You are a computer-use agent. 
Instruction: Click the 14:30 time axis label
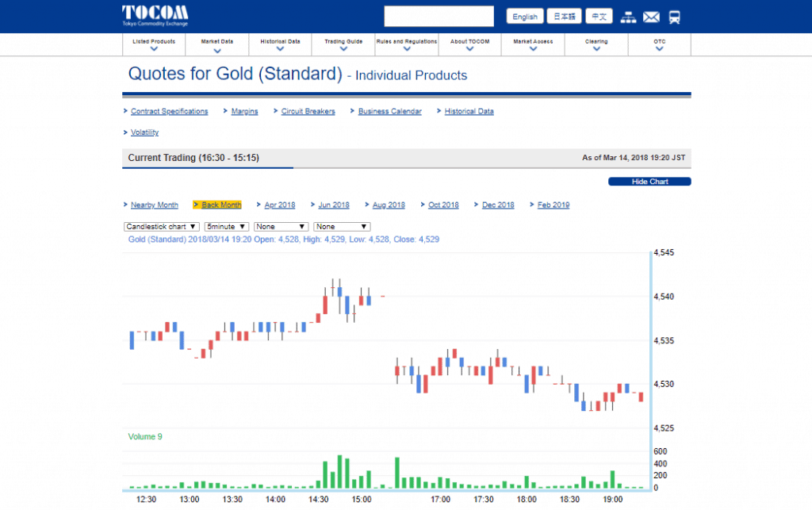[319, 500]
